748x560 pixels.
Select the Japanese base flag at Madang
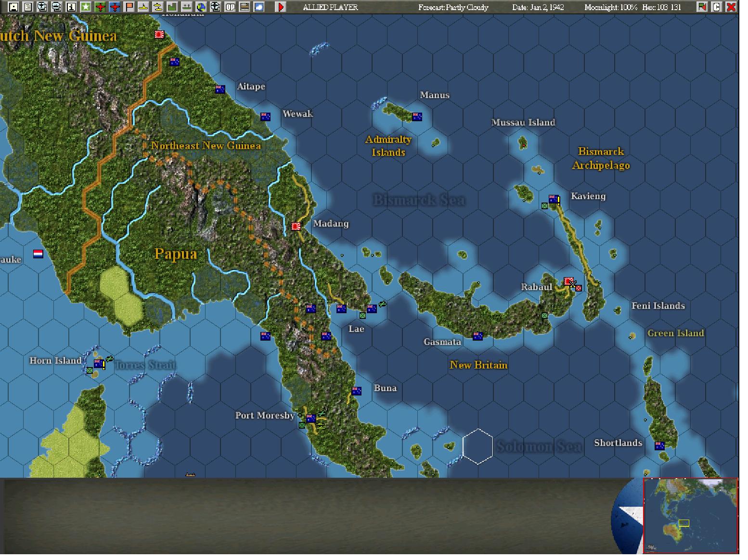[296, 226]
